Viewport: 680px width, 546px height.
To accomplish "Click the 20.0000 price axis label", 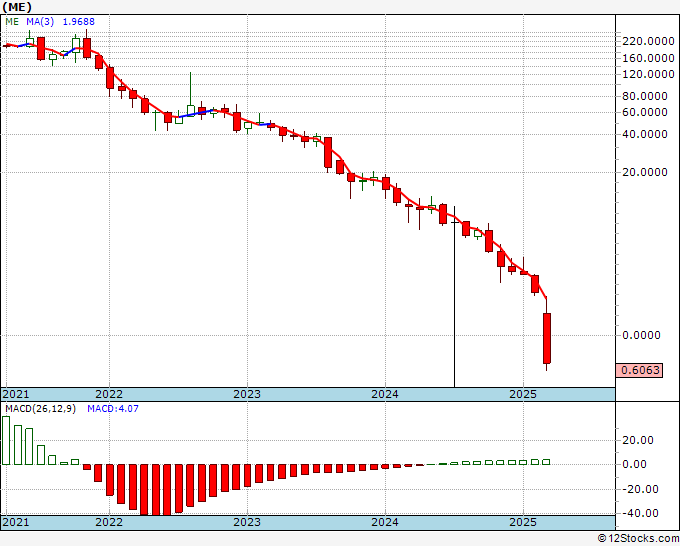I will 645,172.
